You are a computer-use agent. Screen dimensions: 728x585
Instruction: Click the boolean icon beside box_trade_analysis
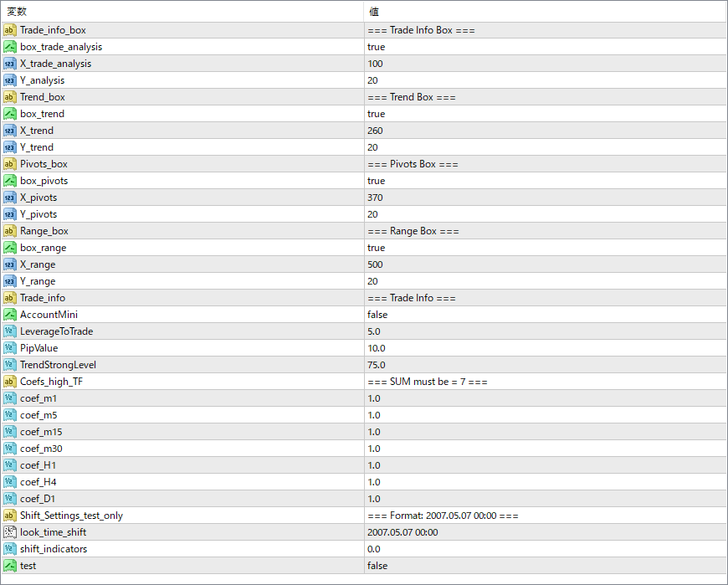tap(10, 47)
